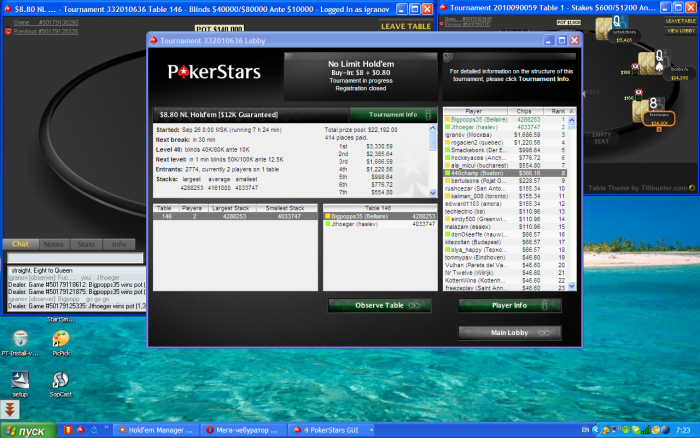Open PicPick desktop icon
The width and height of the screenshot is (700, 438).
tap(61, 343)
